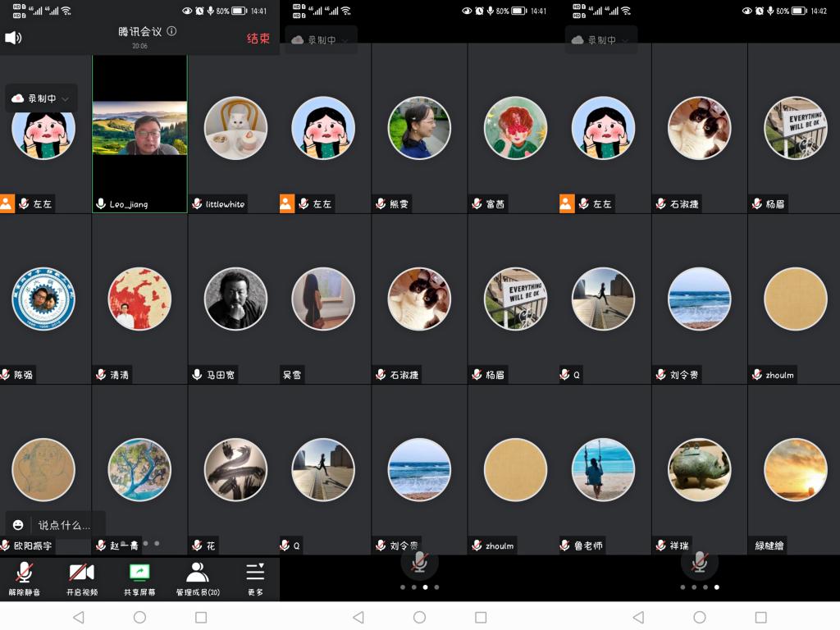Tap the speaker icon in the meeting header
The image size is (840, 630).
click(13, 38)
